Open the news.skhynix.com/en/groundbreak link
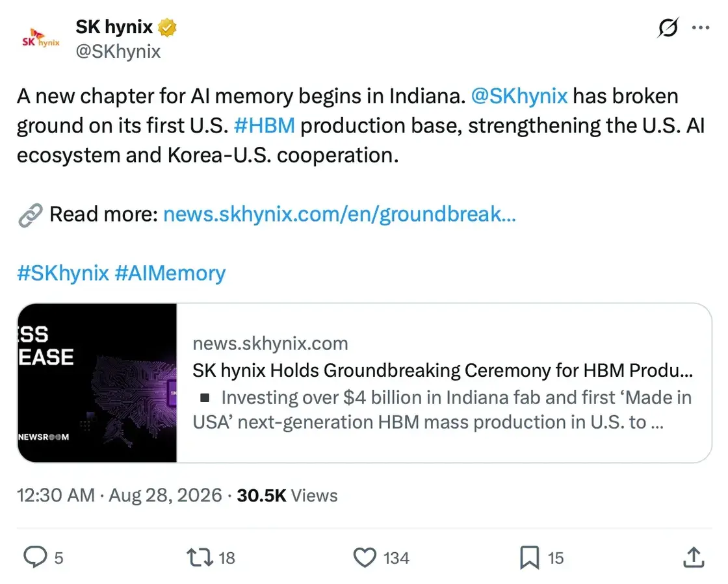 click(x=339, y=214)
